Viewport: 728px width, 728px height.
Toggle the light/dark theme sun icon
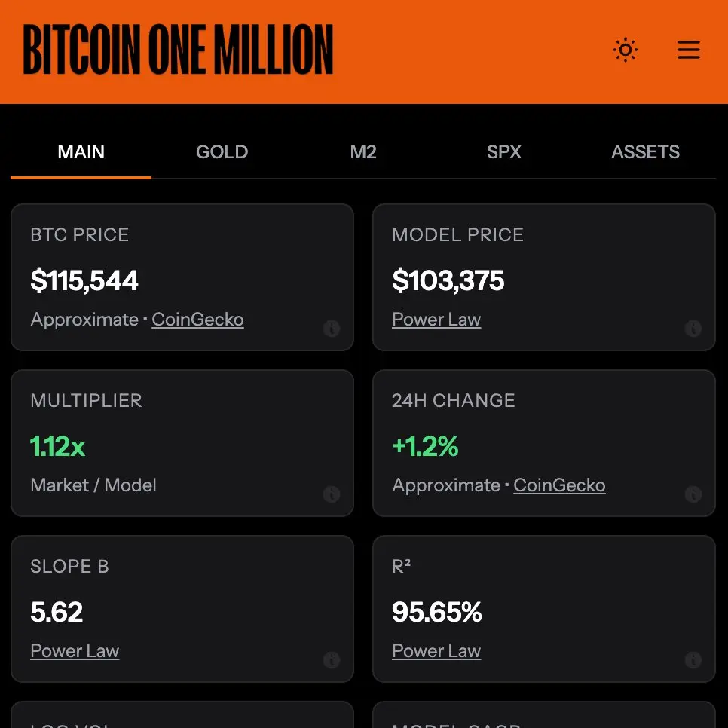(x=625, y=50)
